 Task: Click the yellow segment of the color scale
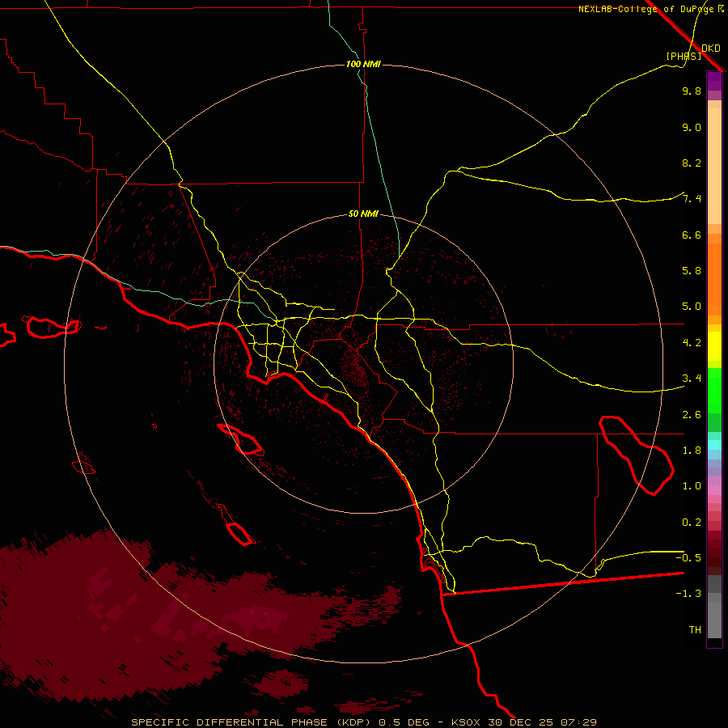[714, 349]
